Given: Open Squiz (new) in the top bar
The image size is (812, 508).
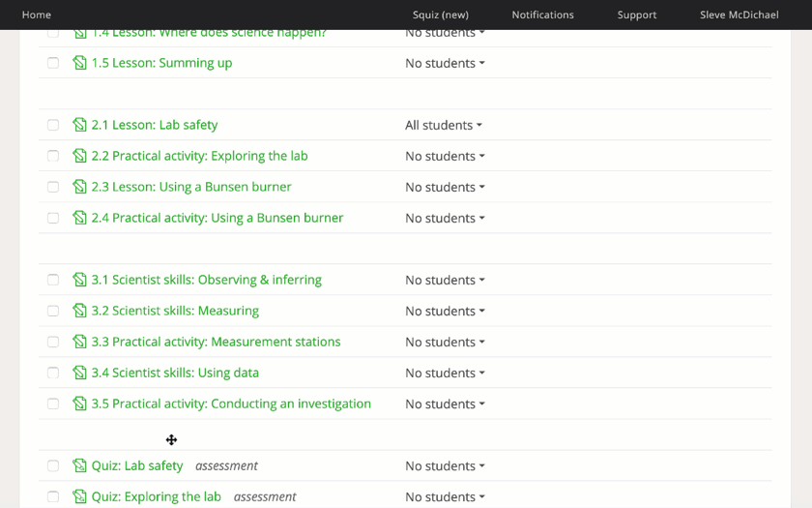Looking at the screenshot, I should click(x=440, y=15).
